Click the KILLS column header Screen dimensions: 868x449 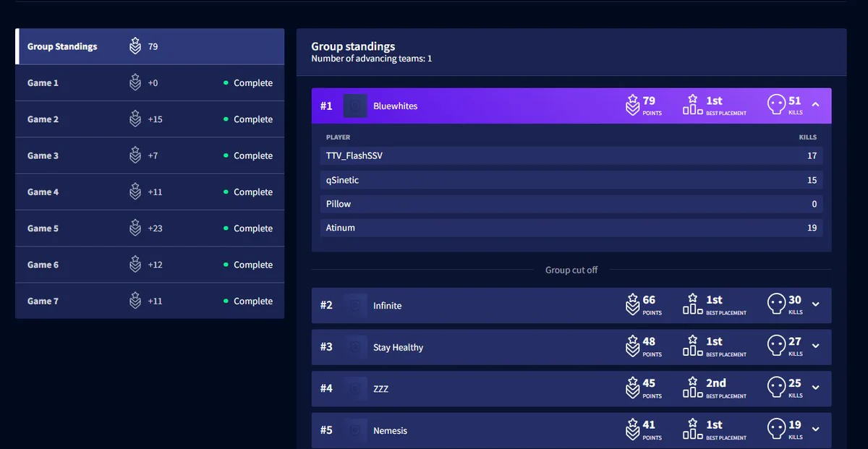pos(808,137)
